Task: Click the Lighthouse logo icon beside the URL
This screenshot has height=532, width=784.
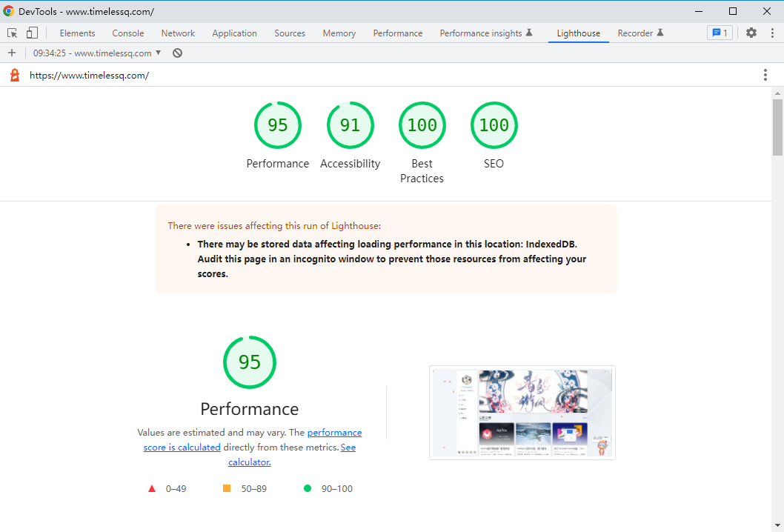Action: pyautogui.click(x=15, y=75)
